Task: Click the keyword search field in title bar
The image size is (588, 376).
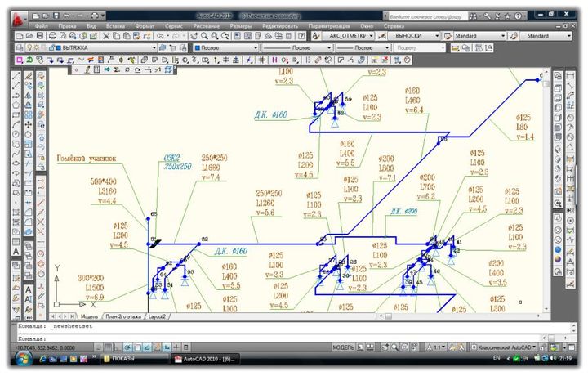Action: point(428,16)
